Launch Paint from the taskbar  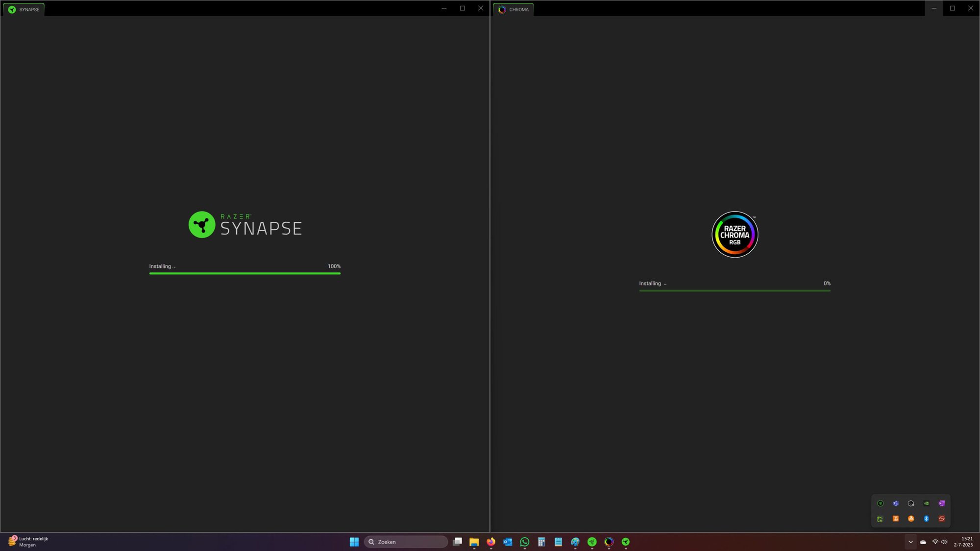(575, 542)
